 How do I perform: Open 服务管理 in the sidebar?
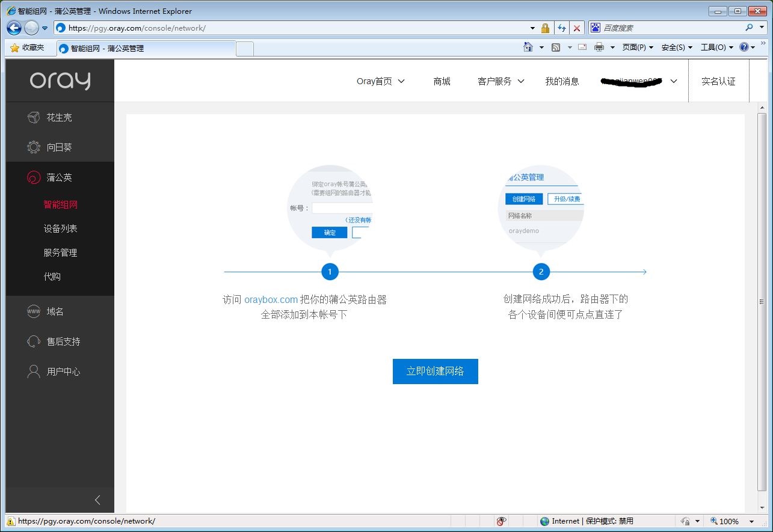60,252
